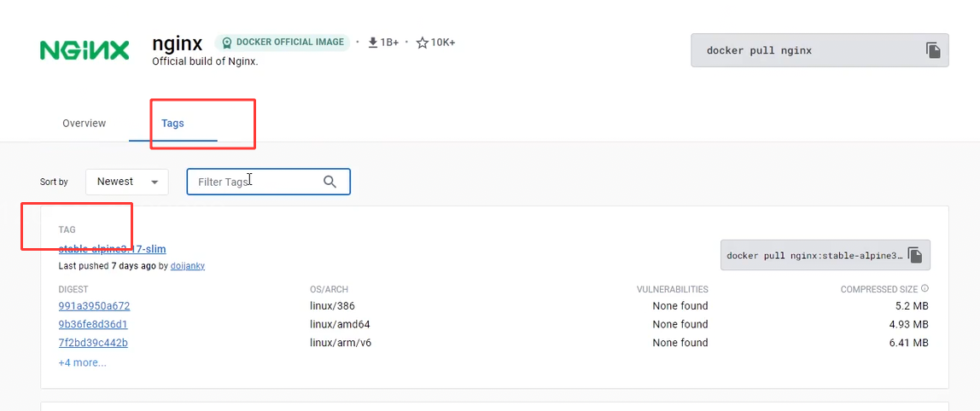Click the Compressed Size info icon
980x411 pixels.
click(925, 288)
